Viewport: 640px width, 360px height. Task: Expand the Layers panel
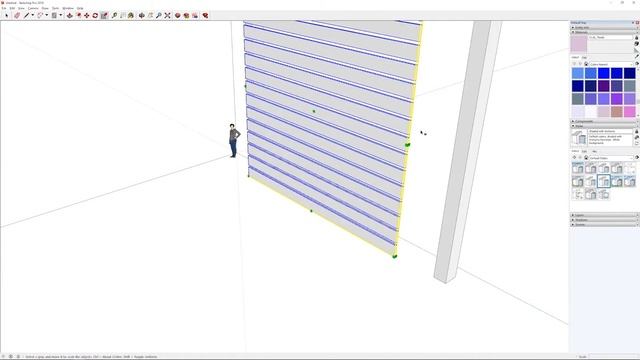604,215
